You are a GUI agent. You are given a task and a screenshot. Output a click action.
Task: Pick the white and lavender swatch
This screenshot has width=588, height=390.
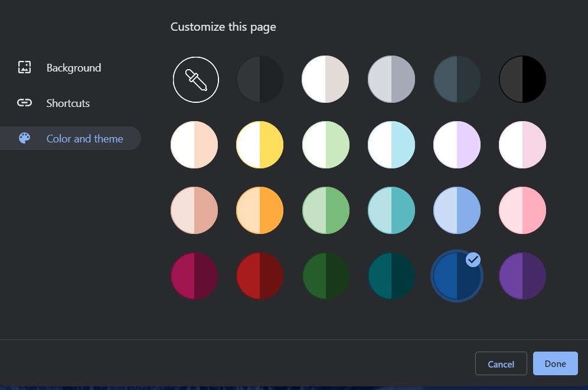457,145
